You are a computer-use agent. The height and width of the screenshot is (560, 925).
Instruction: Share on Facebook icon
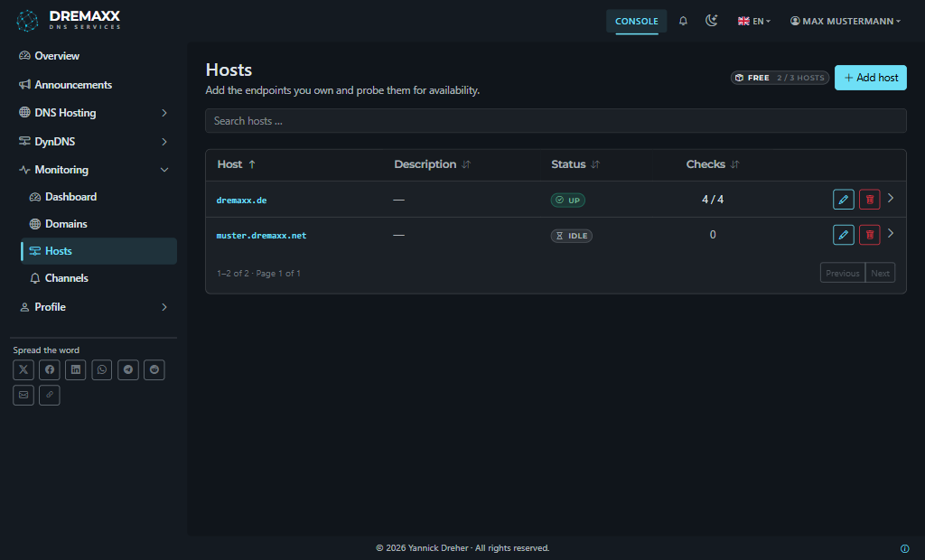pyautogui.click(x=50, y=370)
